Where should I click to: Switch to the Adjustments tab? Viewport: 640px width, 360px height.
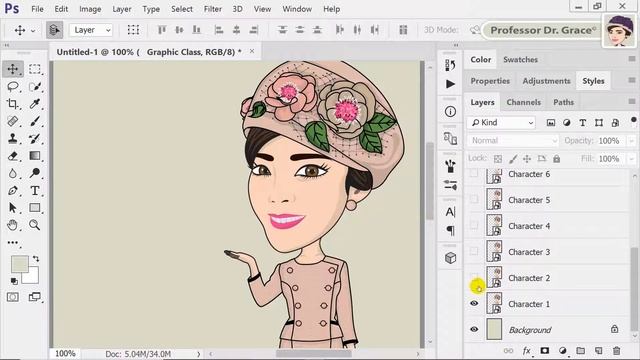point(546,81)
